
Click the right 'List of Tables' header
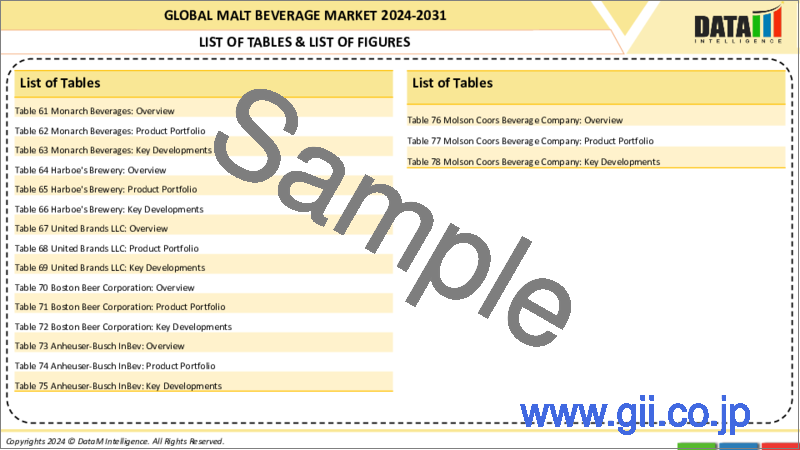(596, 87)
